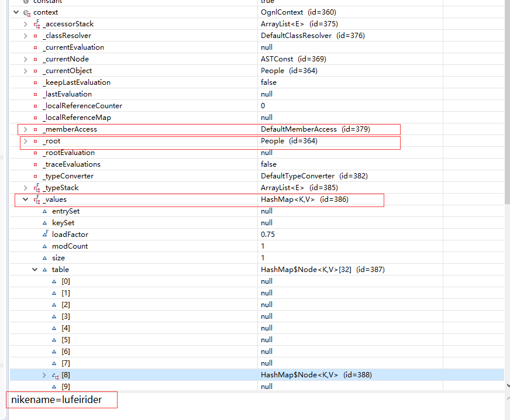510x420 pixels.
Task: Click the scroll down arrow of variables tree
Action: pos(508,385)
